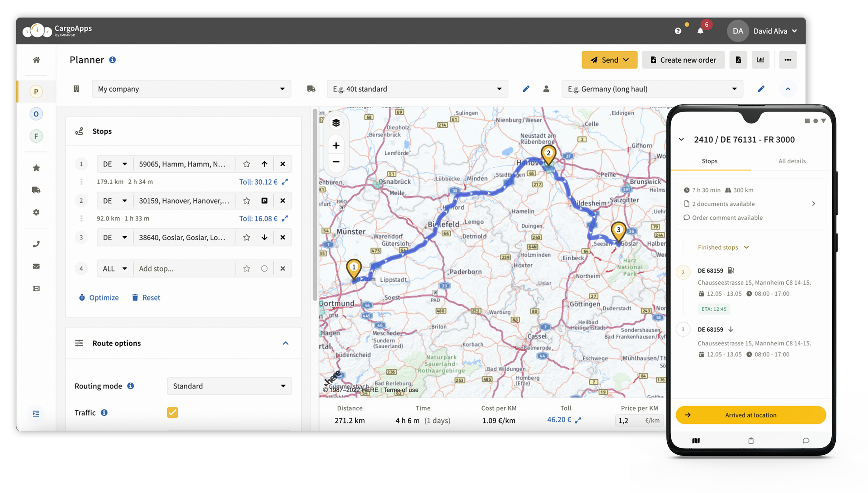Edit vehicle profile pencil icon
Viewport: 868px width, 493px height.
(x=526, y=89)
